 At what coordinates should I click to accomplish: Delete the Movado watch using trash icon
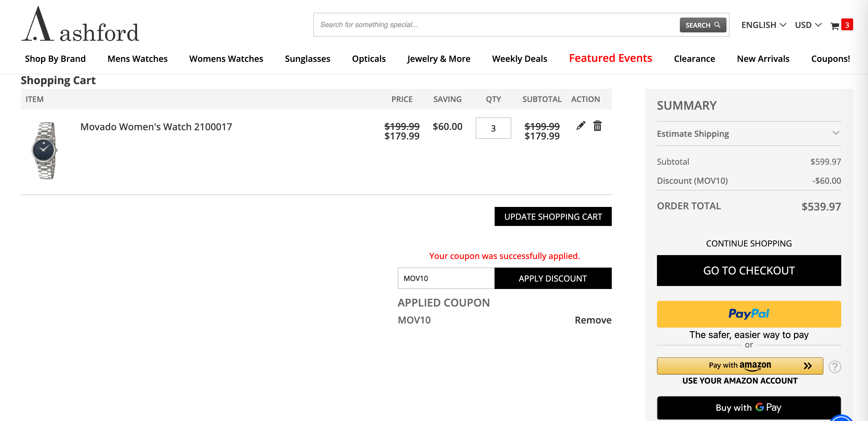coord(597,126)
